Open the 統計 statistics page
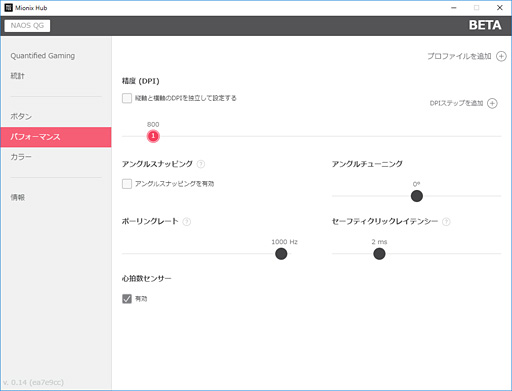The width and height of the screenshot is (512, 391). coord(17,76)
